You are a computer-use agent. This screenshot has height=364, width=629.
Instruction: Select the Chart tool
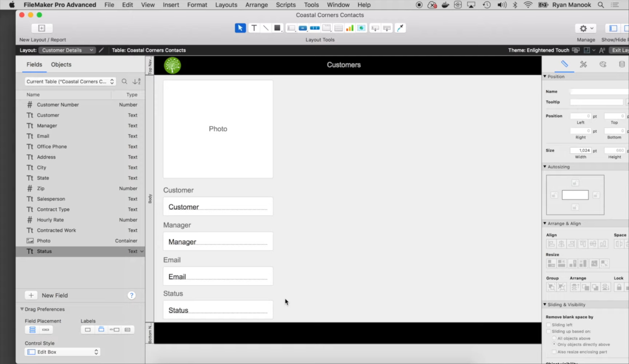[350, 28]
